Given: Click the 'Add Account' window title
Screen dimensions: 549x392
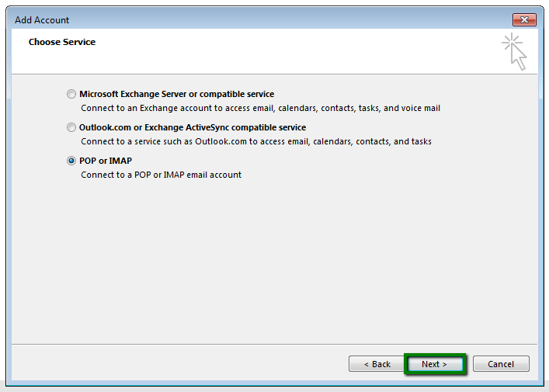Looking at the screenshot, I should tap(42, 20).
